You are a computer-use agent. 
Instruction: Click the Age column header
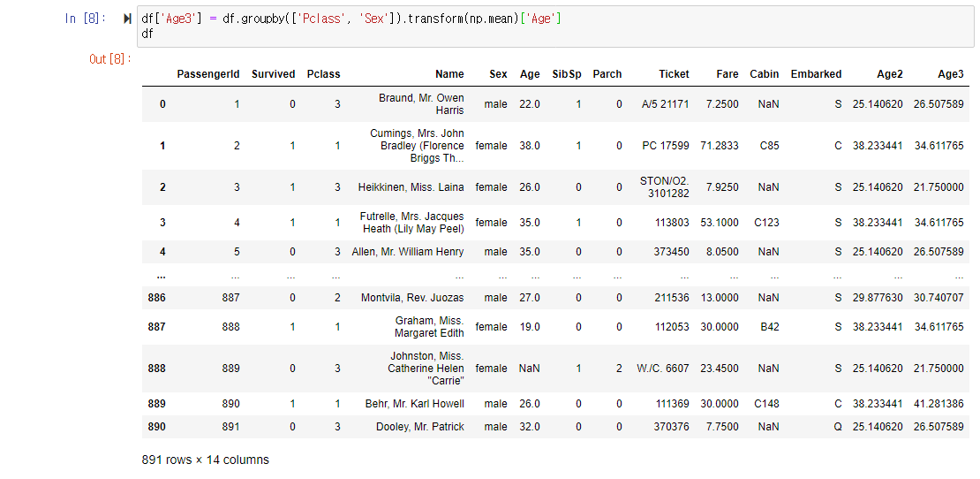(x=530, y=73)
